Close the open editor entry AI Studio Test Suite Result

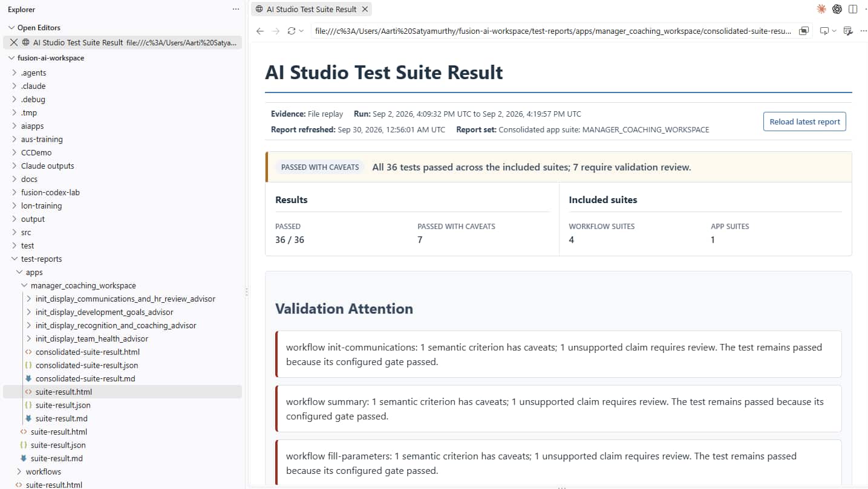coord(13,42)
